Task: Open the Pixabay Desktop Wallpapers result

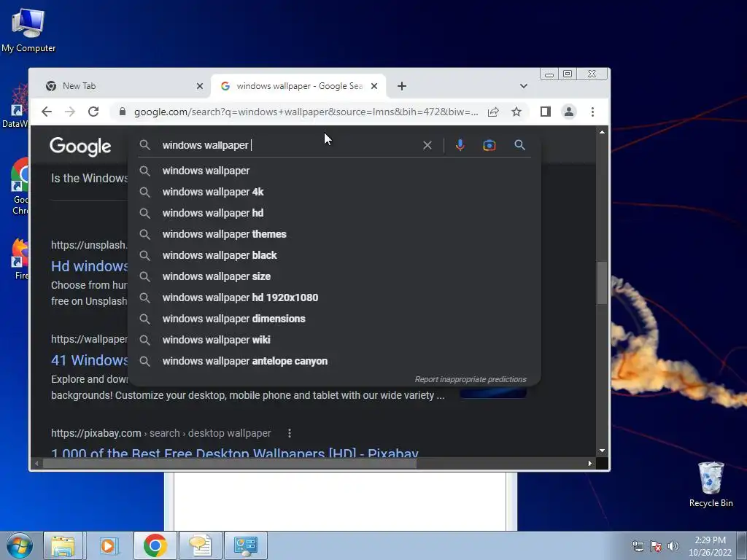Action: 234,453
